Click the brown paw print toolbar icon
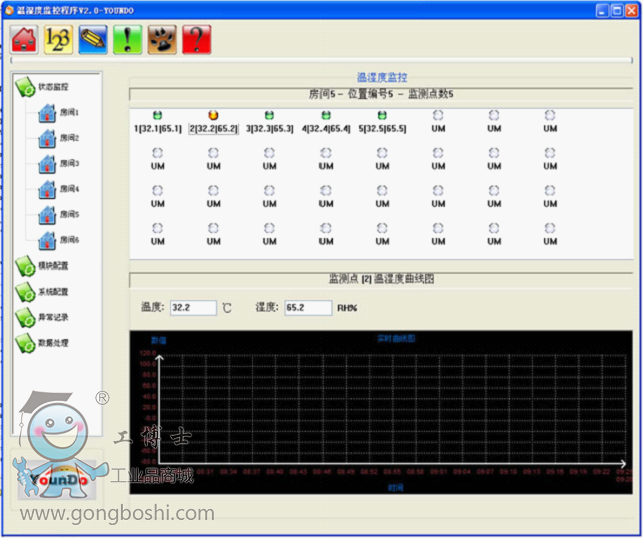Image resolution: width=643 pixels, height=538 pixels. tap(162, 39)
